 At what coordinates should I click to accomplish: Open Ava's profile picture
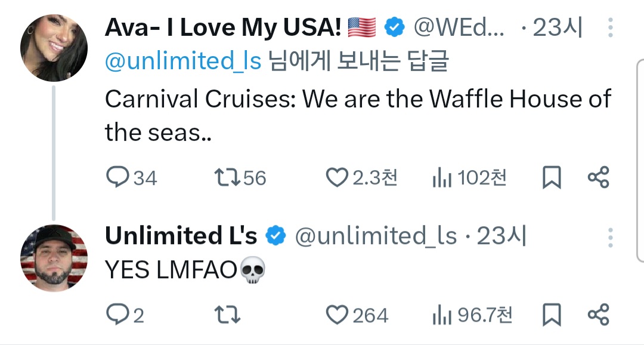click(x=54, y=48)
